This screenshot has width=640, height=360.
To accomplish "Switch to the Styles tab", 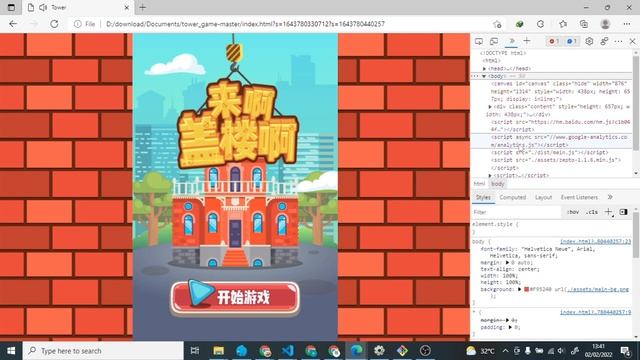I will pos(483,197).
